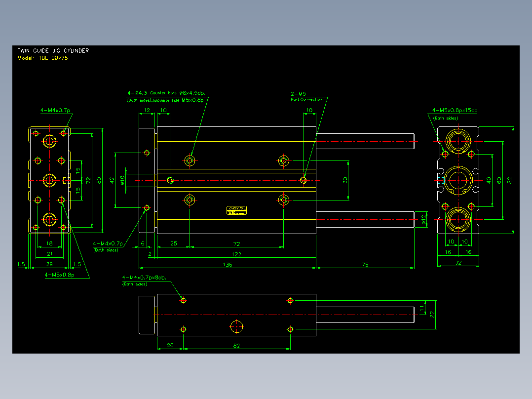This screenshot has width=532, height=399.
Task: Select the "2-M5" callout text
Action: (298, 94)
